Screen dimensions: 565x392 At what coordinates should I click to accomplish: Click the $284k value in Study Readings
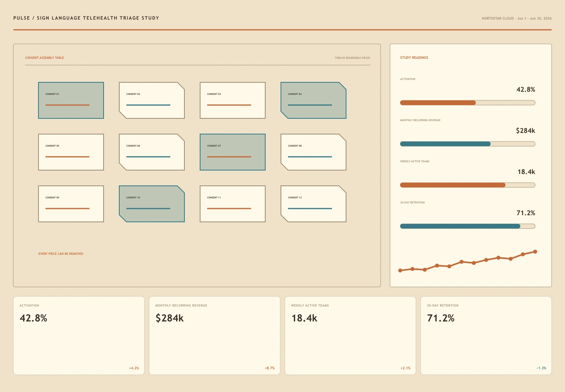coord(525,131)
